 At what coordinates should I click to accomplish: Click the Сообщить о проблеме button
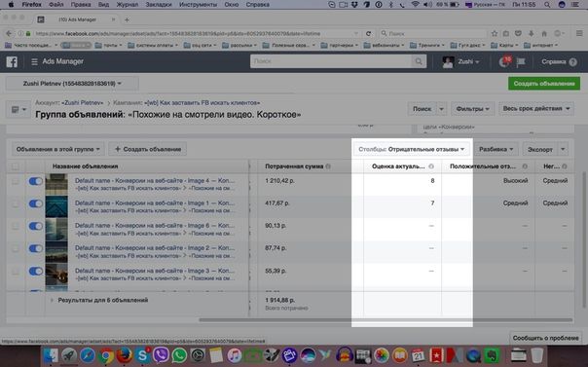[545, 338]
